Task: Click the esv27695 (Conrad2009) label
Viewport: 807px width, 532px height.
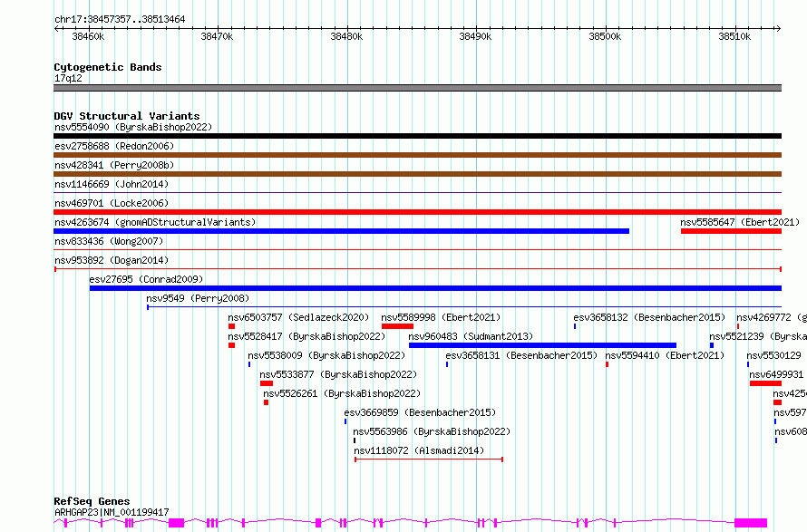Action: coord(146,279)
